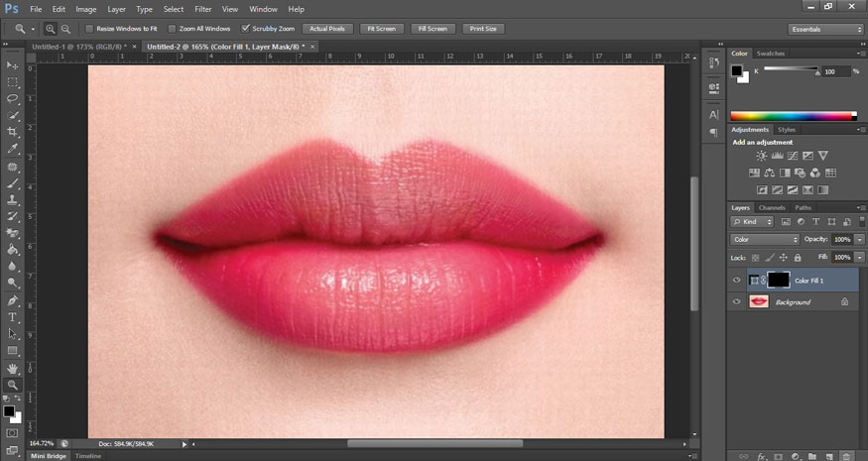Screen dimensions: 868x461
Task: Select the Hand tool
Action: 12,369
